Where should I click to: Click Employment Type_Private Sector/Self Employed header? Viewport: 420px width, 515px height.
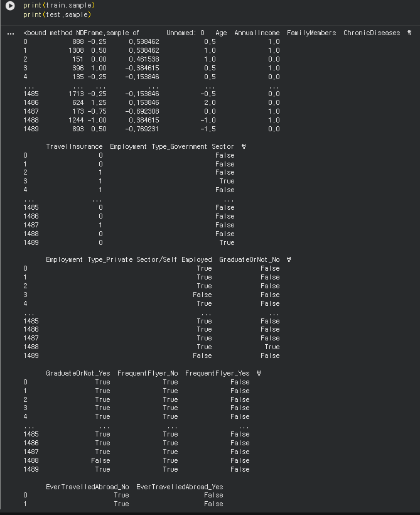tap(129, 259)
